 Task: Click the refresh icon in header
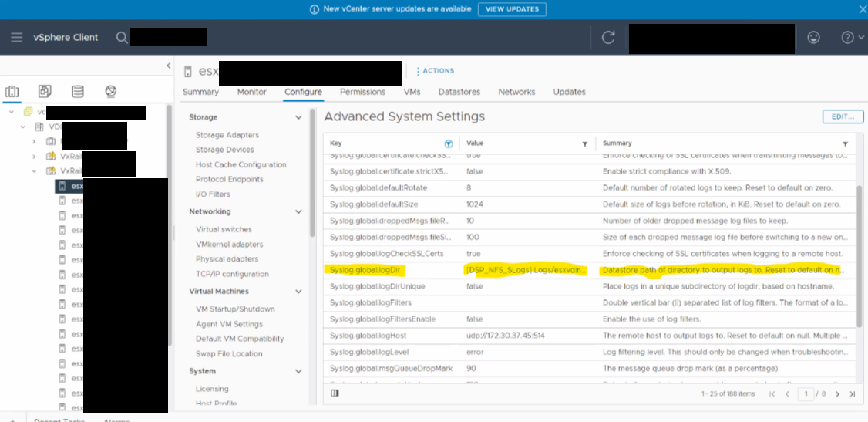point(609,37)
